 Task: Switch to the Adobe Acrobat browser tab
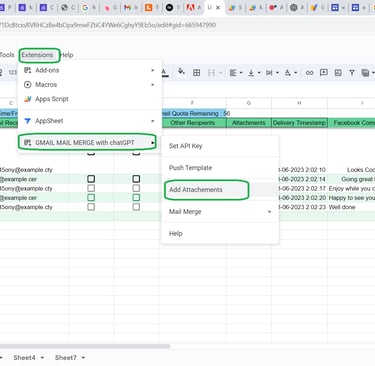tap(190, 7)
